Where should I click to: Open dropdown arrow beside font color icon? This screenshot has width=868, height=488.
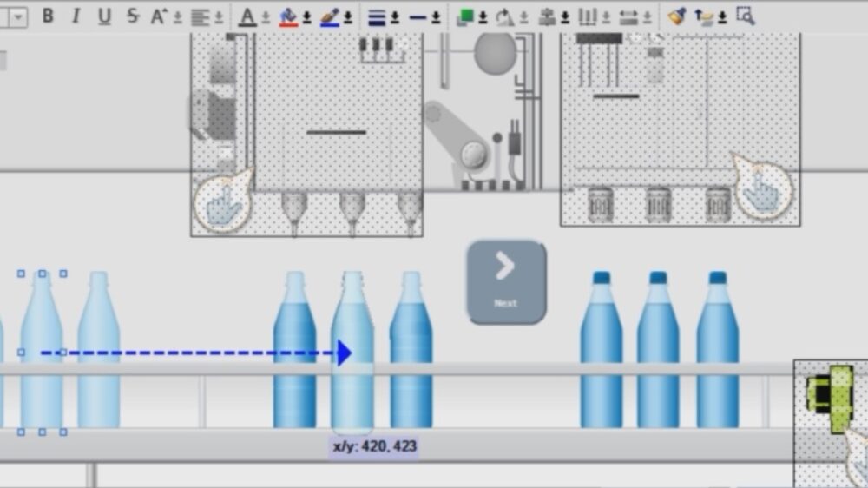click(x=266, y=18)
